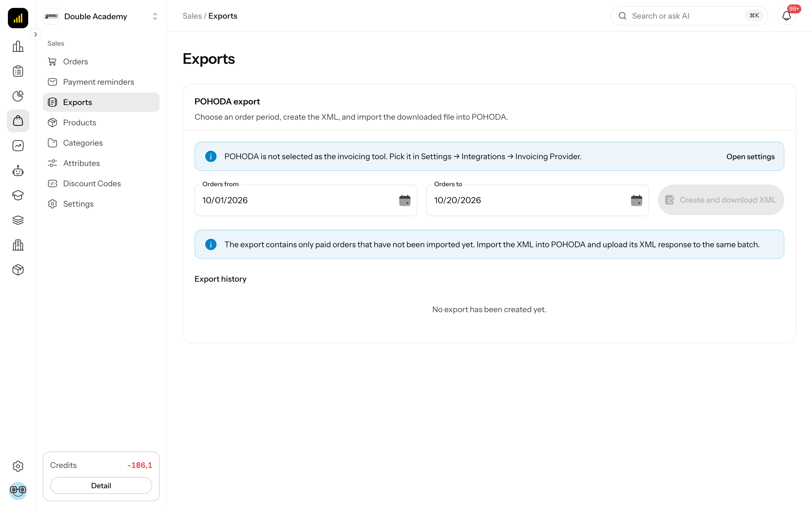Open the graduation cap rail icon
Screen dimensions: 812x508
[18, 195]
